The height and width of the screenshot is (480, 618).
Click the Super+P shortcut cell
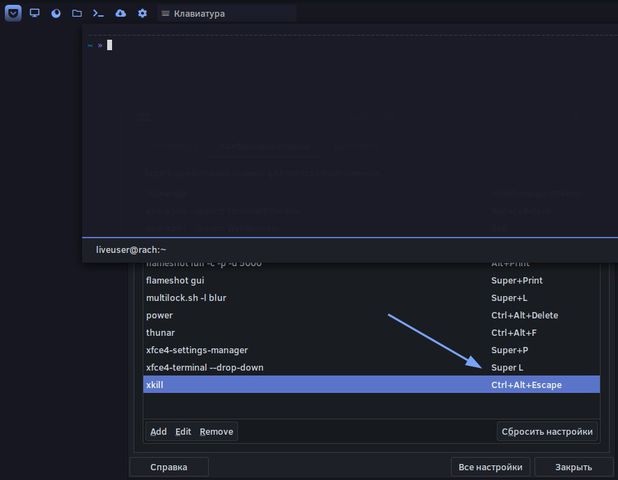pos(510,350)
